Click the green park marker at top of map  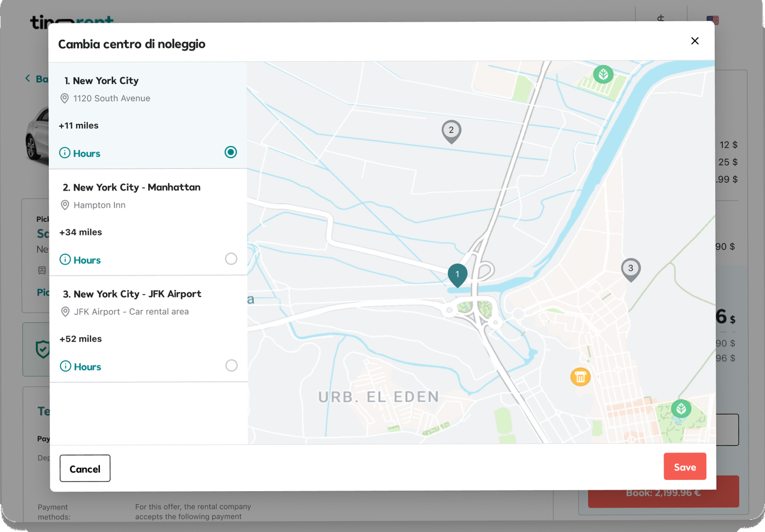tap(603, 74)
